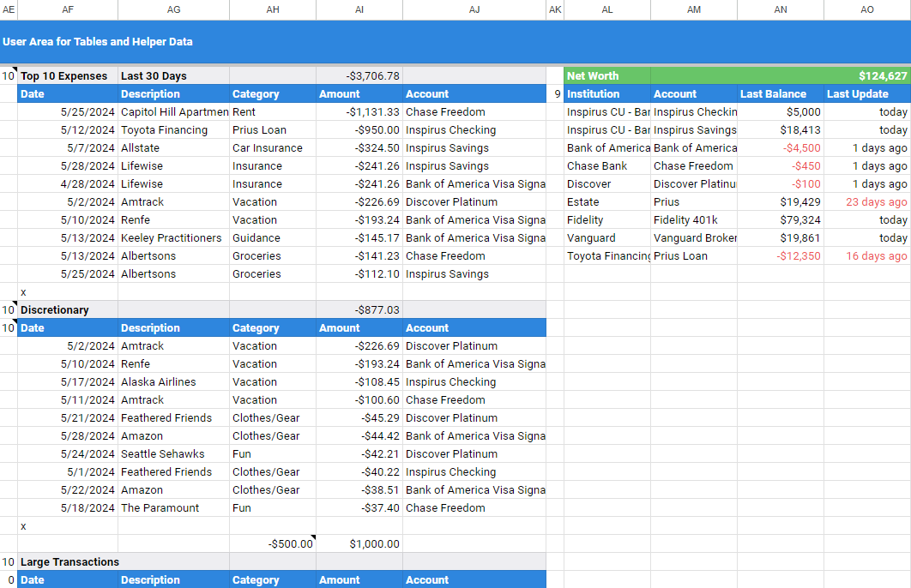Select the 'Net Worth' header cell
The height and width of the screenshot is (588, 911).
[607, 76]
